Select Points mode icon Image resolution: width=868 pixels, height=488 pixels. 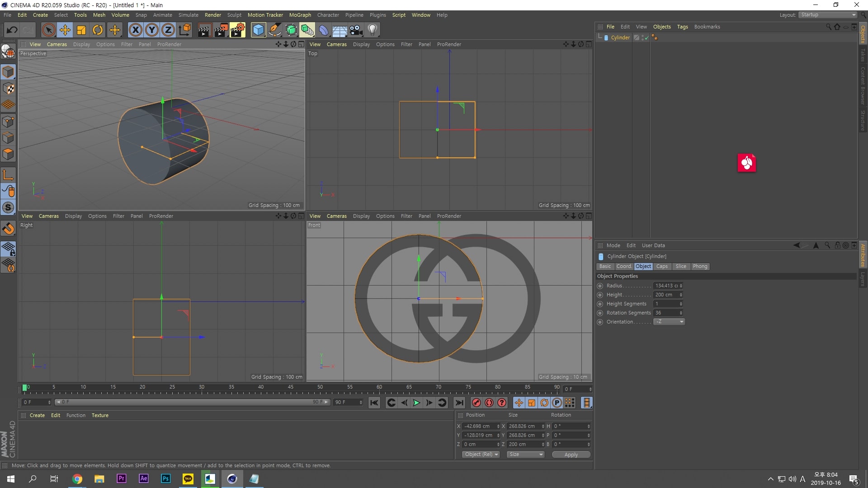coord(8,122)
